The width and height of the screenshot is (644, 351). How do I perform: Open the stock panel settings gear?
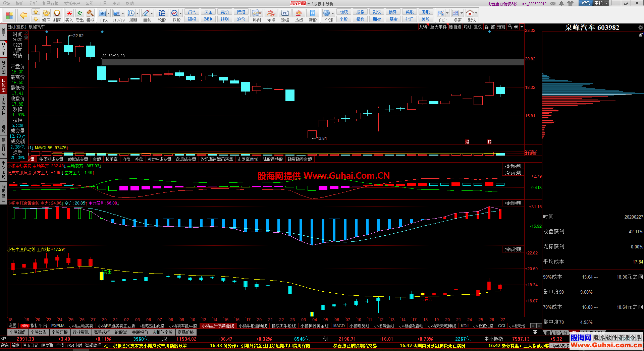point(641,27)
